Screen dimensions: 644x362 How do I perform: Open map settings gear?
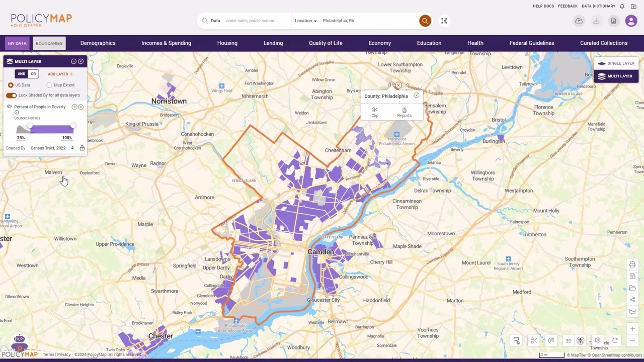point(597,340)
